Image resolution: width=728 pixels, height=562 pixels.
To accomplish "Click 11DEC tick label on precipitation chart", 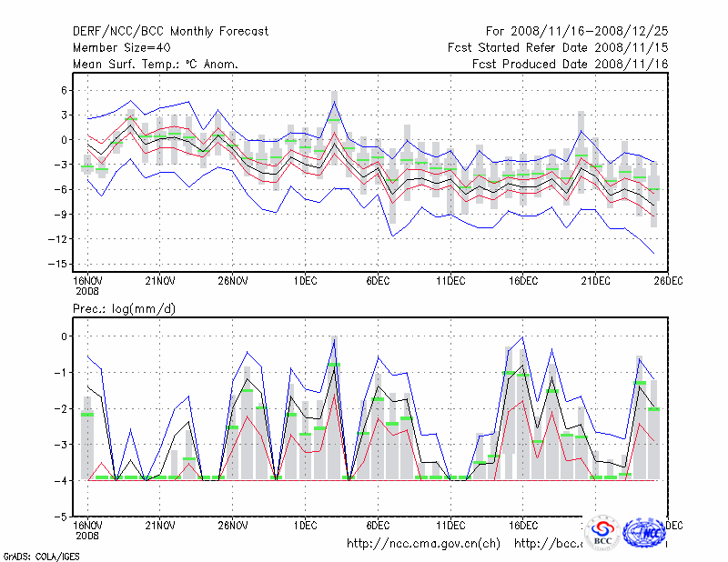I will click(x=450, y=525).
